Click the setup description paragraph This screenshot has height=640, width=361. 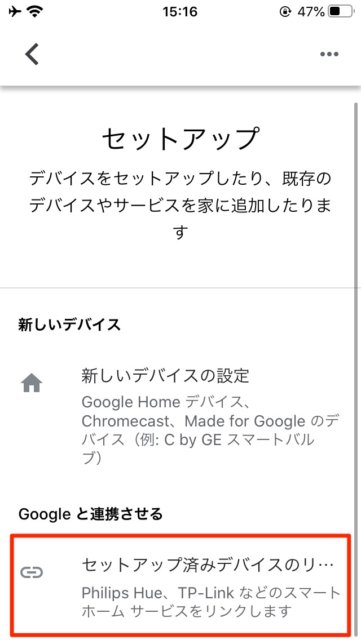[x=180, y=206]
